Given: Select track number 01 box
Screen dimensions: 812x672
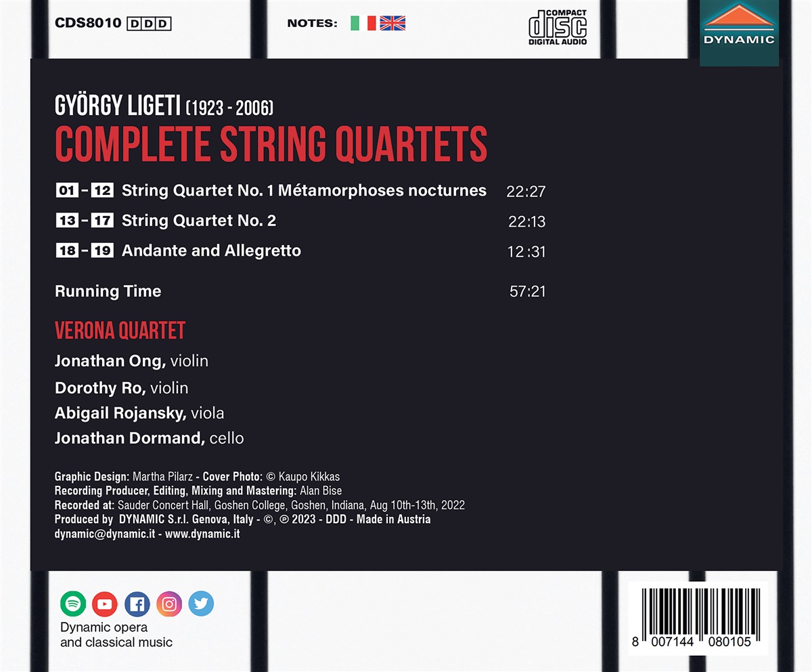Looking at the screenshot, I should pyautogui.click(x=67, y=191).
